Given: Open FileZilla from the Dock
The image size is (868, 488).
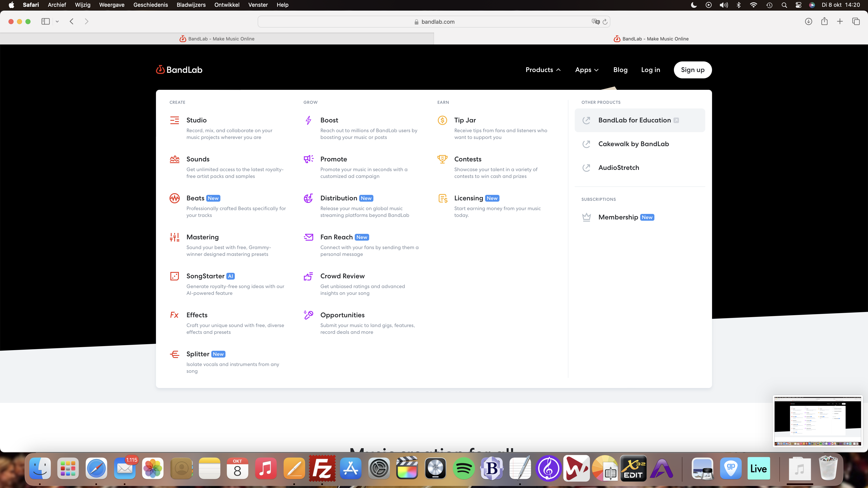Looking at the screenshot, I should click(x=322, y=469).
